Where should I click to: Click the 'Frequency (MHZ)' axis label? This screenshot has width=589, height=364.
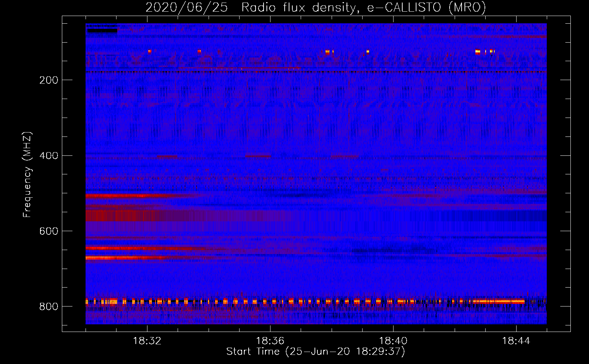[27, 174]
